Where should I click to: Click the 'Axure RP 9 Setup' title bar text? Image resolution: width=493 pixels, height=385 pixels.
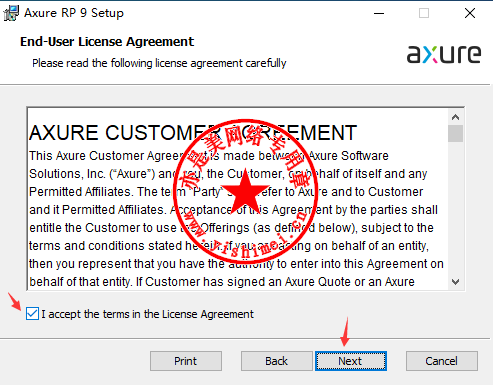point(74,13)
